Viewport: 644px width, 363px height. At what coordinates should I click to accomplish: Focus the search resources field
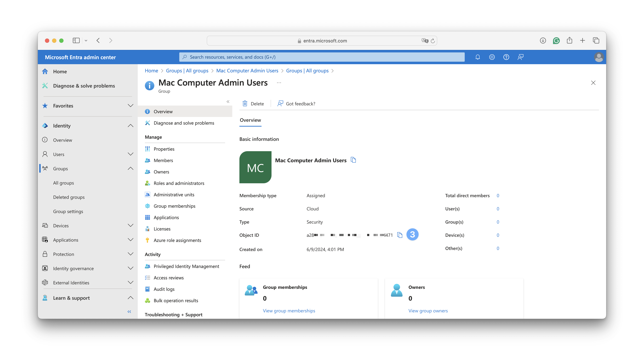[x=322, y=57]
